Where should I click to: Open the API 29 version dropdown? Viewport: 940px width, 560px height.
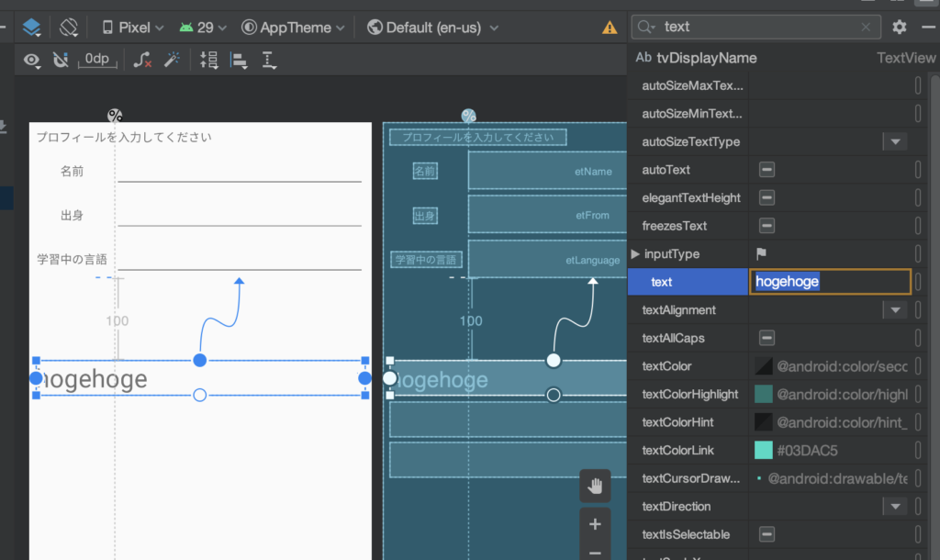(203, 28)
